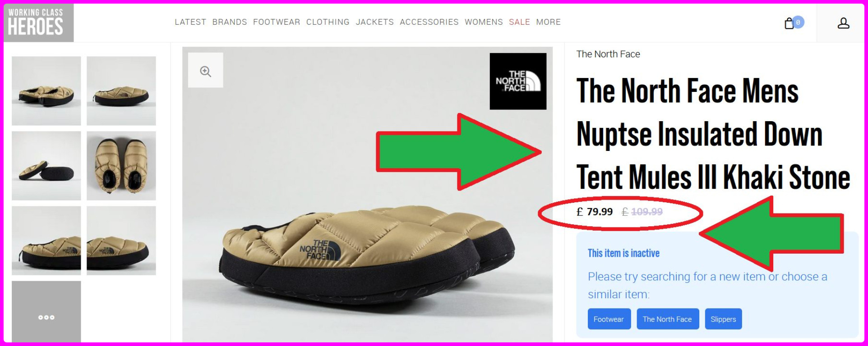Click the Working Class Heroes logo

pyautogui.click(x=38, y=23)
